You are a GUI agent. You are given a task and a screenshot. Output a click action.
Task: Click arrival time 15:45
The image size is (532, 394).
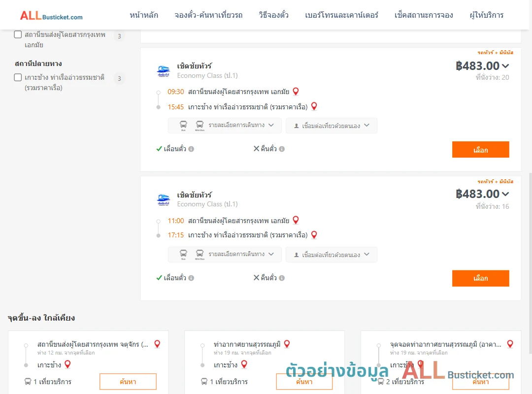[x=176, y=107]
